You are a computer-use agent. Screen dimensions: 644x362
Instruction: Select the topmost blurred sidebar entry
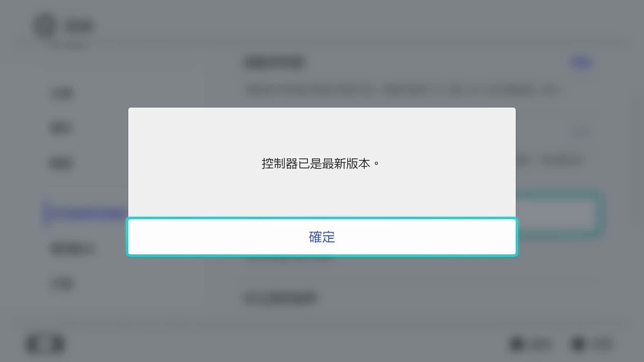pos(62,94)
